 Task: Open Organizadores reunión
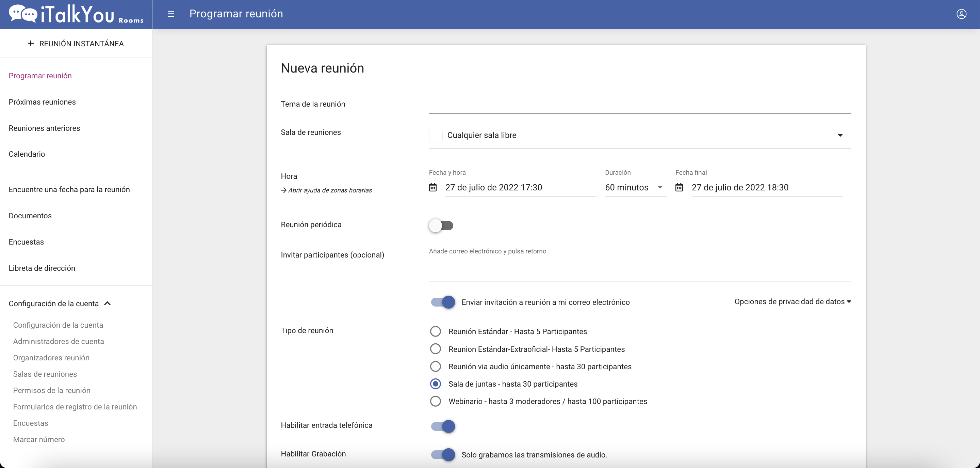[x=51, y=358]
